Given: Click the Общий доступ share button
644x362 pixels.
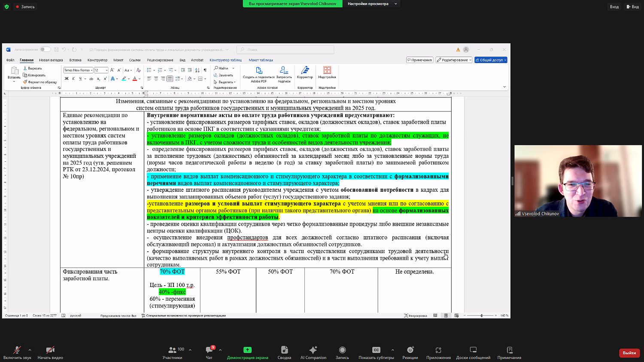Looking at the screenshot, I should pyautogui.click(x=491, y=60).
